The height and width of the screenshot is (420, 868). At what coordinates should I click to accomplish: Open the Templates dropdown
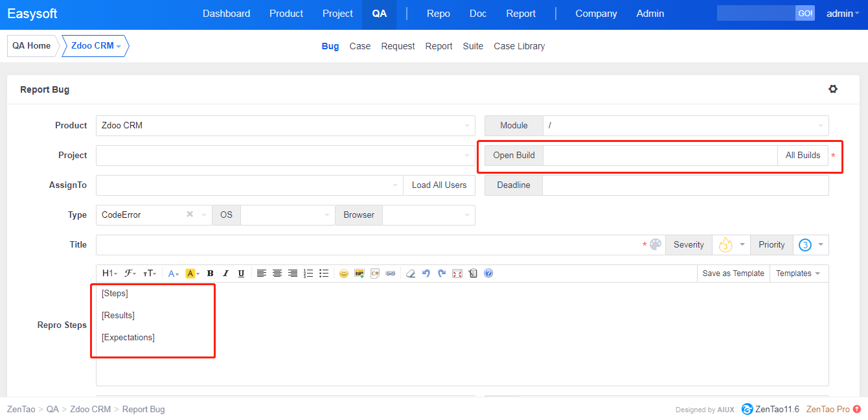(x=799, y=274)
